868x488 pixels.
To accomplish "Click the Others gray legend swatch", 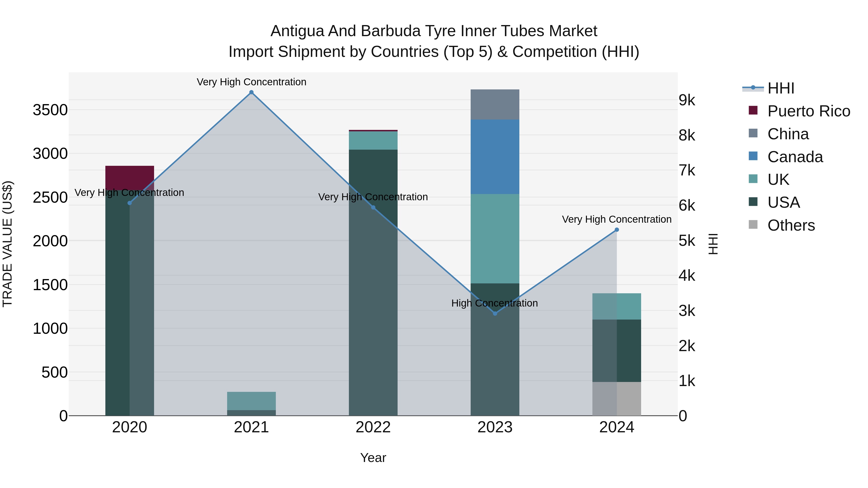I will (753, 225).
